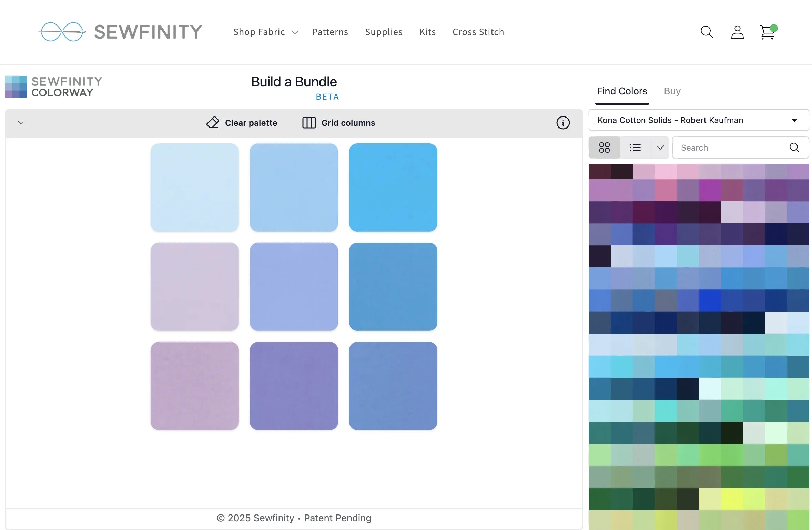Image resolution: width=812 pixels, height=530 pixels.
Task: Select the dark purple fabric swatch in the bundle
Action: click(x=294, y=386)
